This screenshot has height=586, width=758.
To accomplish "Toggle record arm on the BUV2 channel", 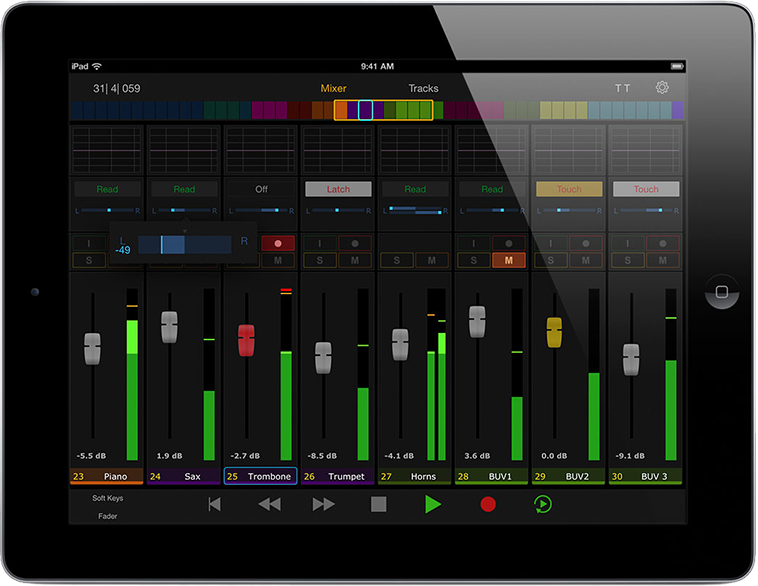I will click(x=585, y=243).
